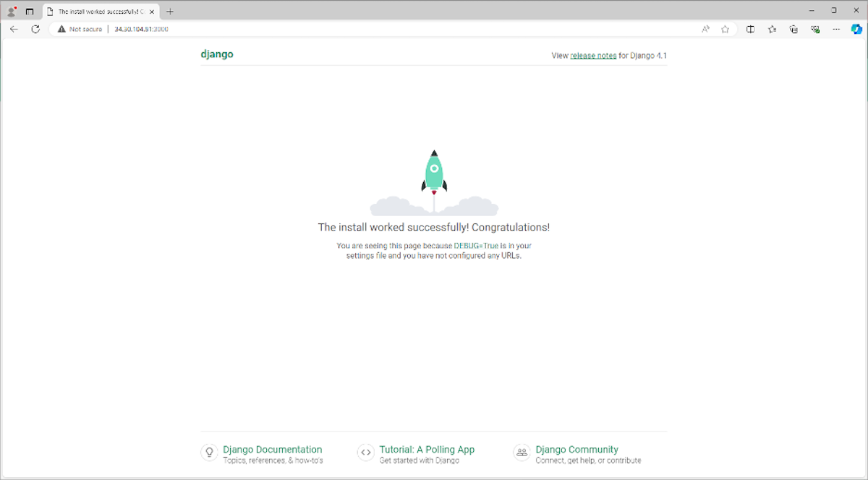Click the Not secure warning icon

[61, 29]
